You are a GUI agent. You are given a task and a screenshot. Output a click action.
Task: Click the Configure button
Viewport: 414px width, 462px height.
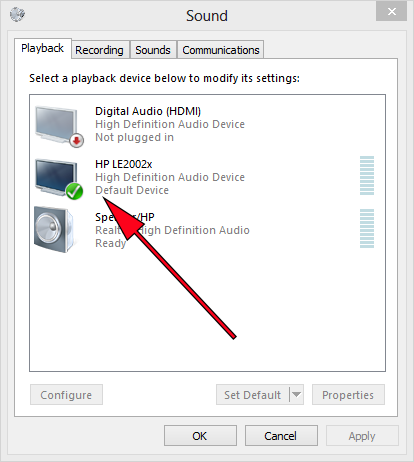(x=66, y=395)
